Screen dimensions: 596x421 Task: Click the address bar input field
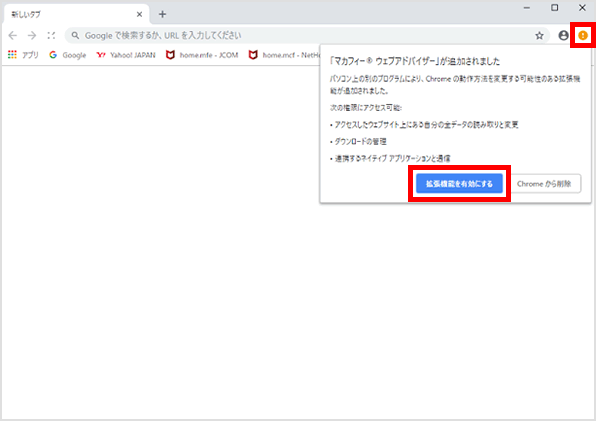click(x=308, y=36)
